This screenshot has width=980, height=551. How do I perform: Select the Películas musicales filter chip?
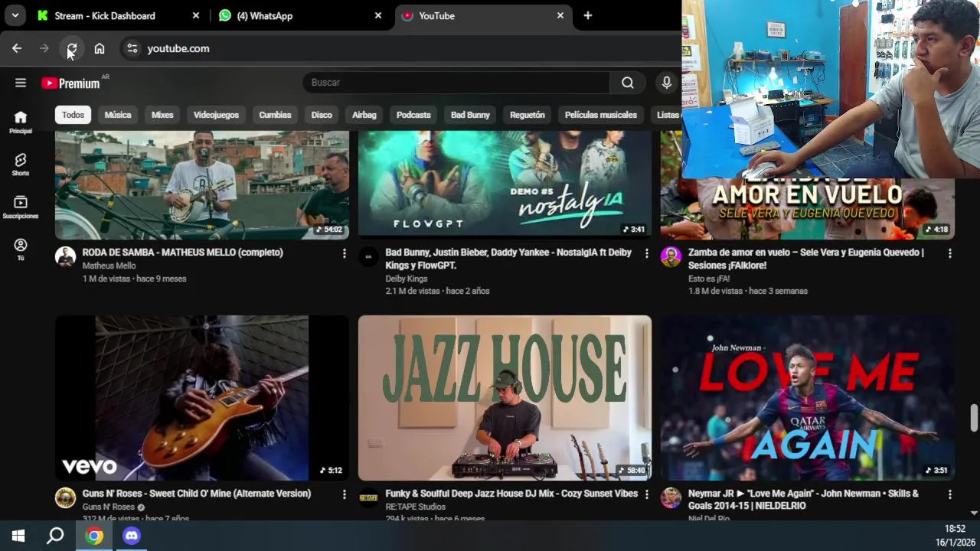pyautogui.click(x=601, y=115)
